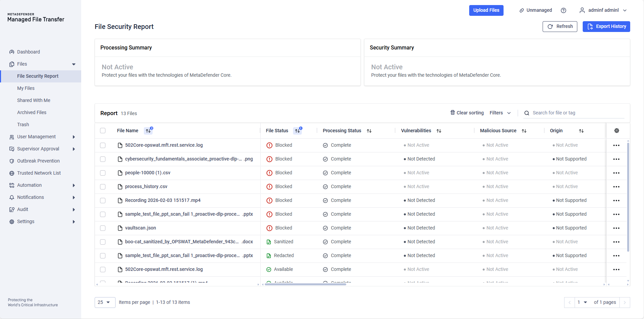Check the people-10000 (1).csv row checkbox
Screen dimensions: 644x319
click(103, 173)
